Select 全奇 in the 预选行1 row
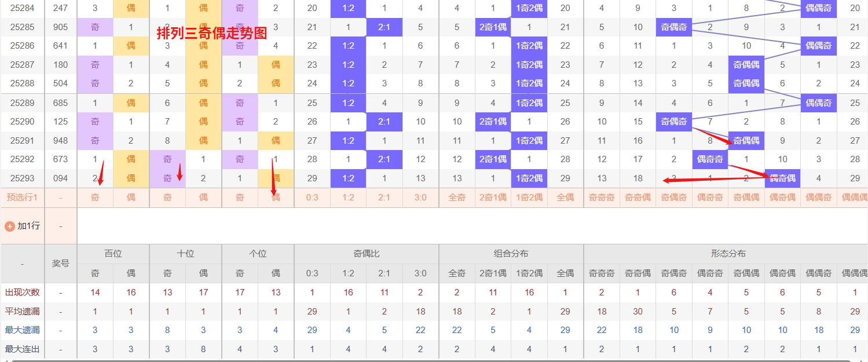 pyautogui.click(x=457, y=198)
